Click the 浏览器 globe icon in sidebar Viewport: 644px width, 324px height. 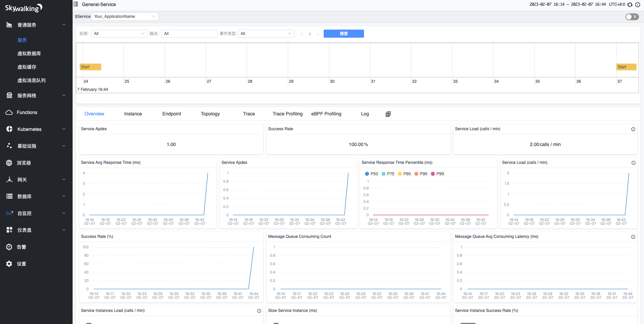(x=9, y=163)
